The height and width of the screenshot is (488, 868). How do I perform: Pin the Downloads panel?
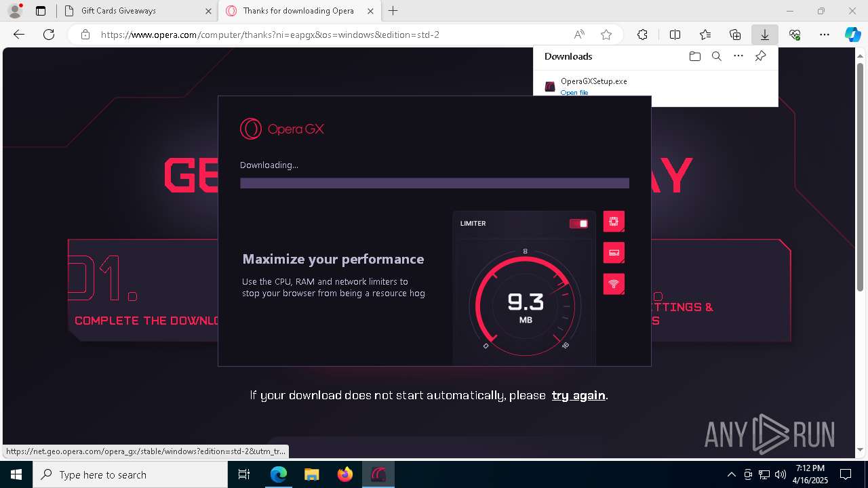(760, 56)
